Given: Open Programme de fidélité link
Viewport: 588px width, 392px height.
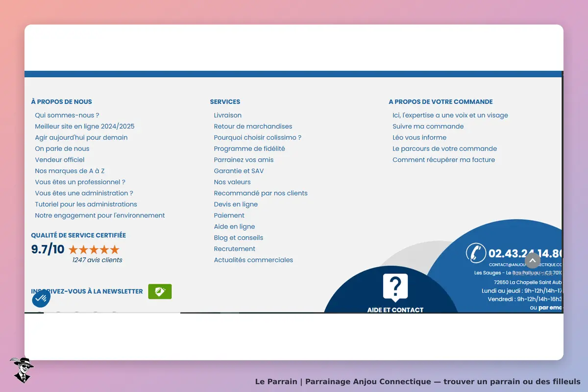Looking at the screenshot, I should 249,148.
